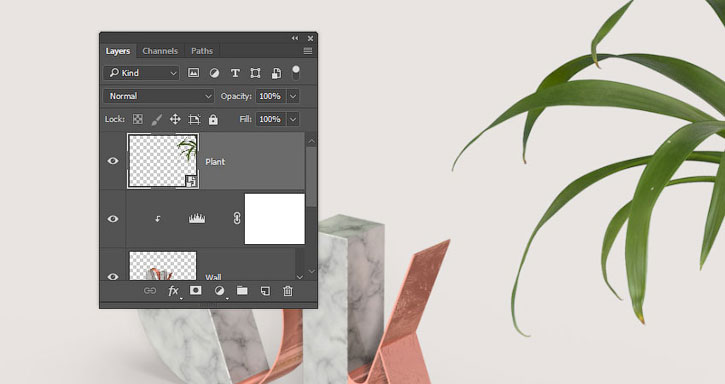Prevent auto-nesting with artboard lock icon

194,120
